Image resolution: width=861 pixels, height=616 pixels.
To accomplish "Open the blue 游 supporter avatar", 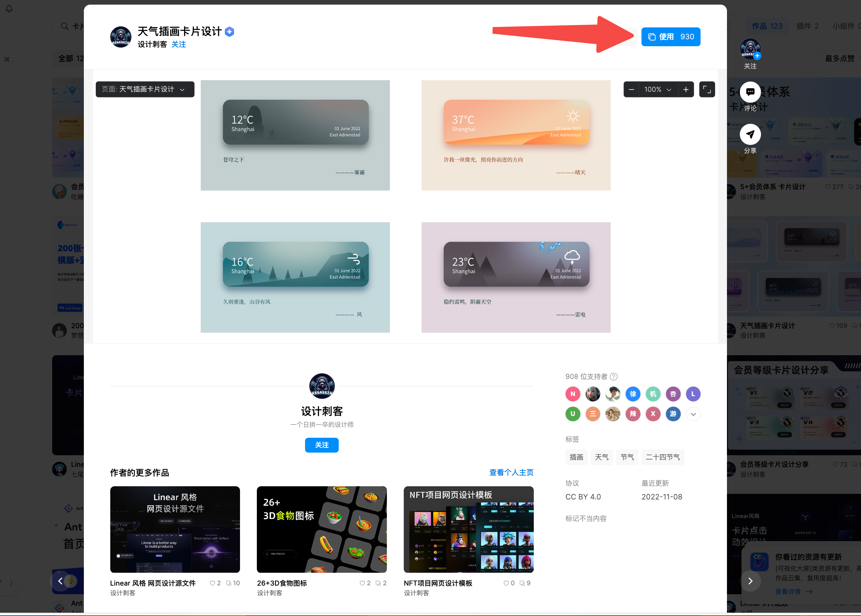I will click(x=673, y=414).
